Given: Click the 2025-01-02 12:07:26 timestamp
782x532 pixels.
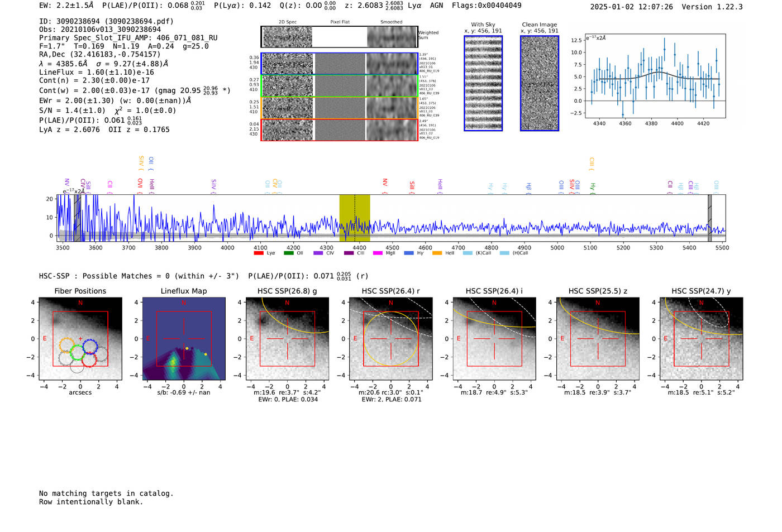Looking at the screenshot, I should (x=632, y=7).
